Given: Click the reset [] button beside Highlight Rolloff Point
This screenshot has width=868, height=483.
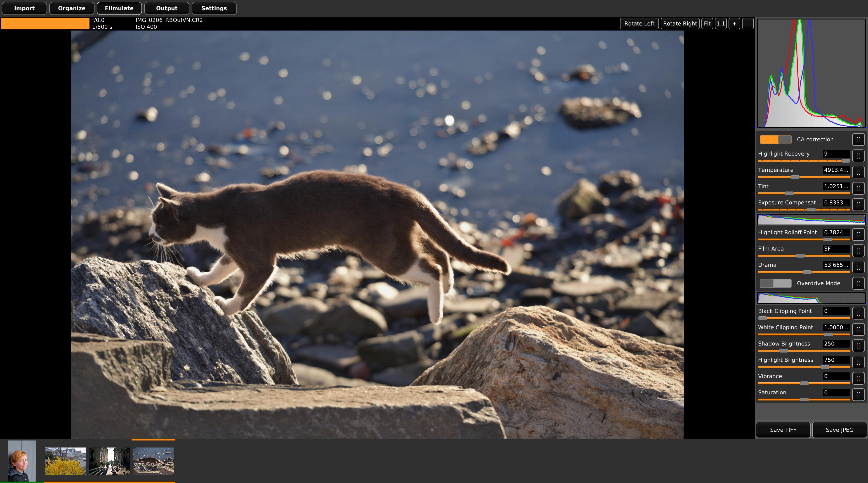Looking at the screenshot, I should point(858,234).
